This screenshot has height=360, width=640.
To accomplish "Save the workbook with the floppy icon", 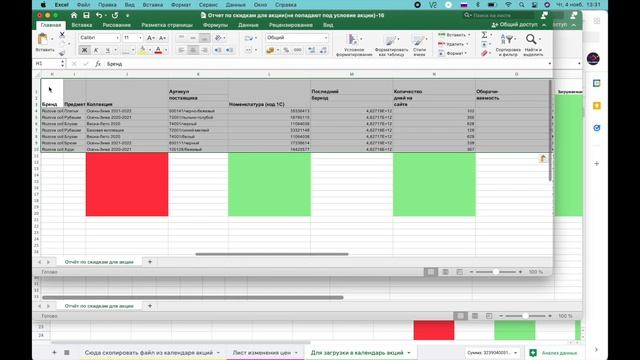I will point(86,15).
